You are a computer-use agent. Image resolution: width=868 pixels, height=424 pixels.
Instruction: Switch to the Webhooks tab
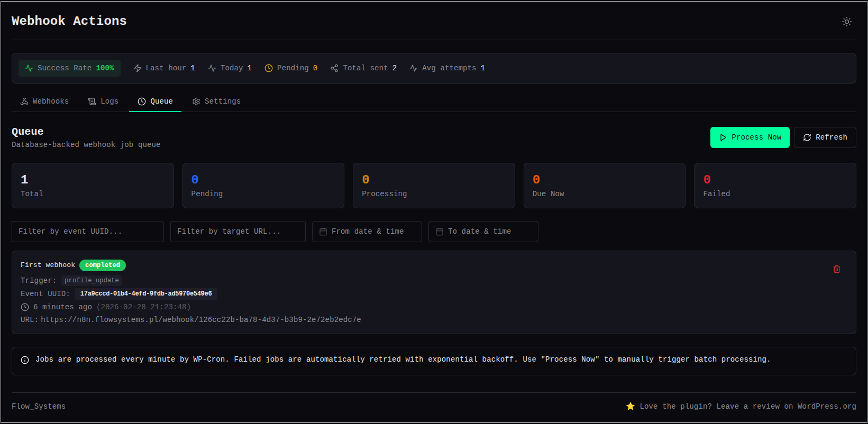pyautogui.click(x=44, y=102)
